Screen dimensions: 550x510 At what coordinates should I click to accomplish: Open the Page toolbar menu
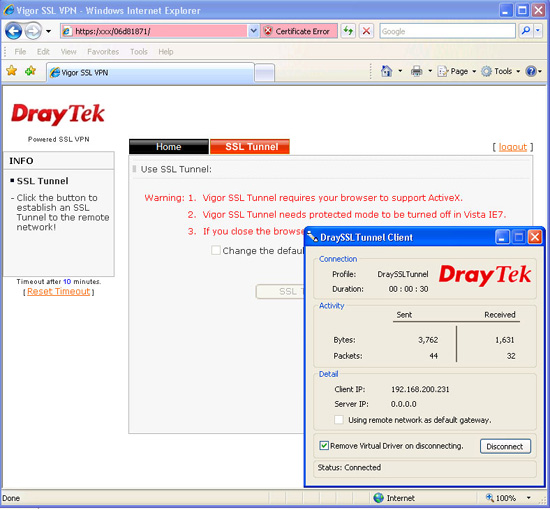click(x=457, y=71)
